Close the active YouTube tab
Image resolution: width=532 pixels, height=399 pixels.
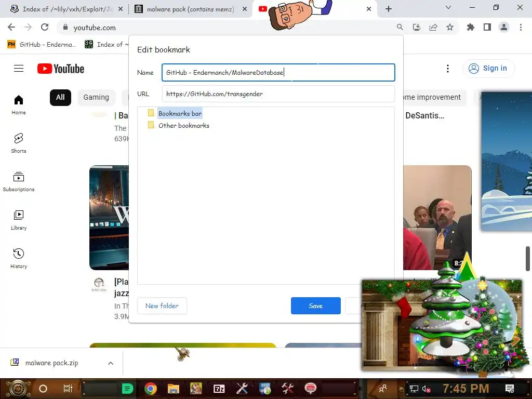click(x=369, y=9)
